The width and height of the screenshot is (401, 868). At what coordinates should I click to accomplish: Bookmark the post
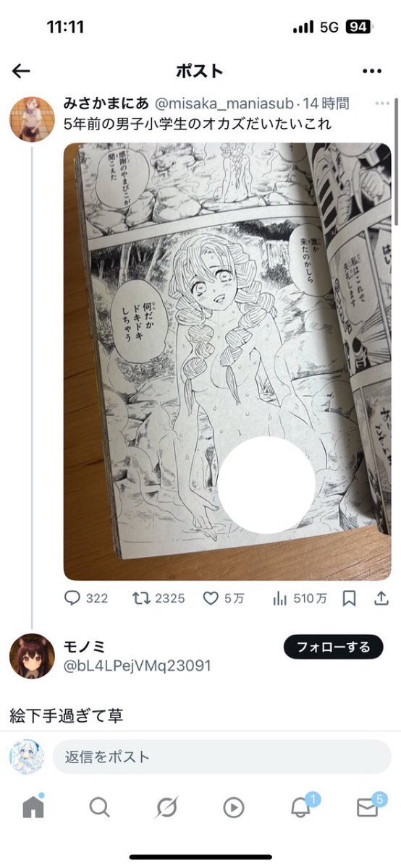click(x=349, y=598)
